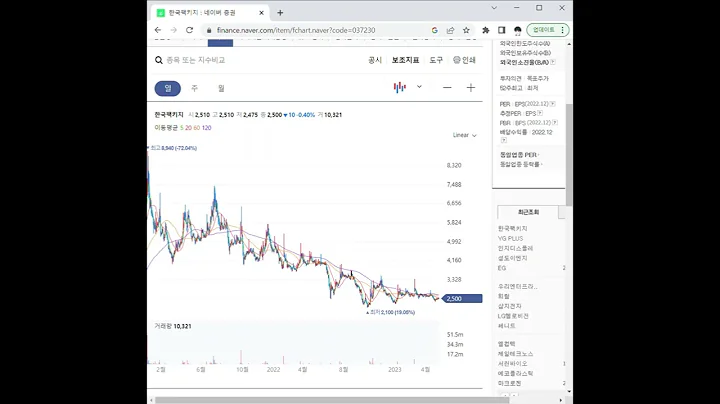Click the 종목 또는 지수비교 search field
The height and width of the screenshot is (404, 720).
coord(196,60)
